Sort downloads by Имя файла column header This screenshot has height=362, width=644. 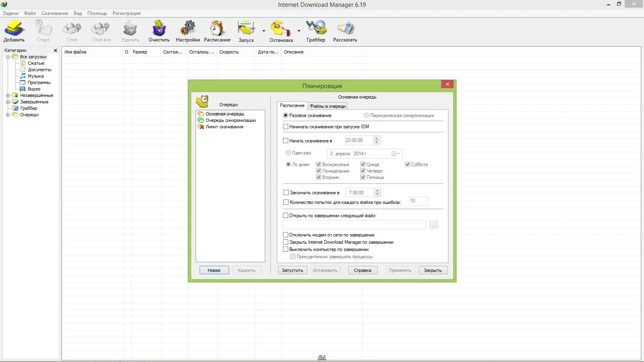pyautogui.click(x=92, y=52)
